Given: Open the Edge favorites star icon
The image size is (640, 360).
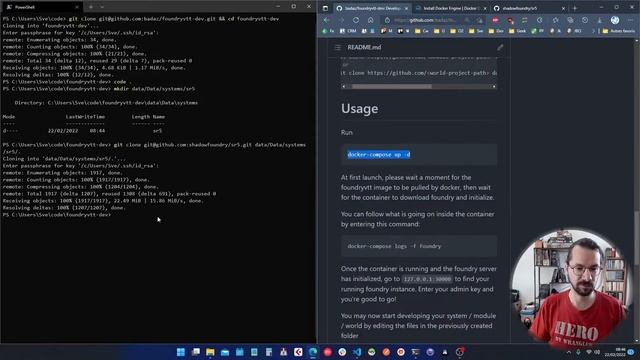Looking at the screenshot, I should click(x=556, y=20).
